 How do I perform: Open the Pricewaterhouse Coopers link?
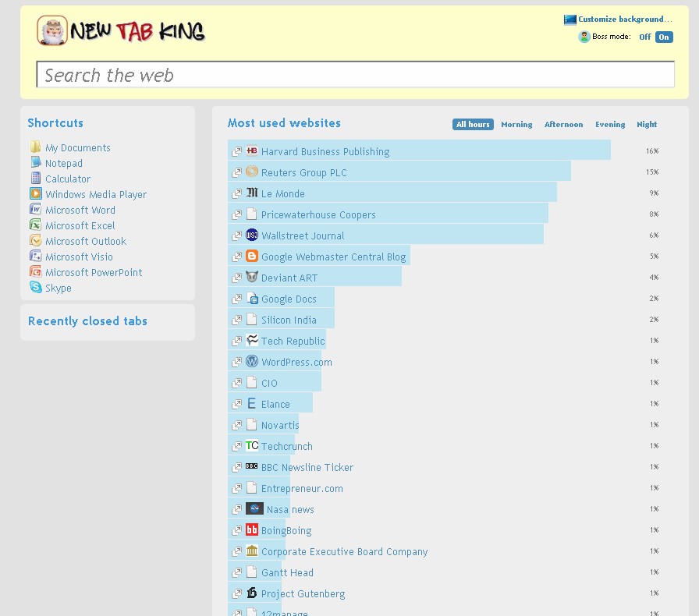[x=318, y=215]
